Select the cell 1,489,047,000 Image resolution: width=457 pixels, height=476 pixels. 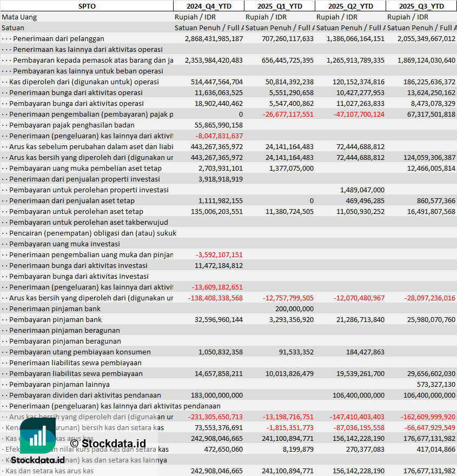click(362, 190)
